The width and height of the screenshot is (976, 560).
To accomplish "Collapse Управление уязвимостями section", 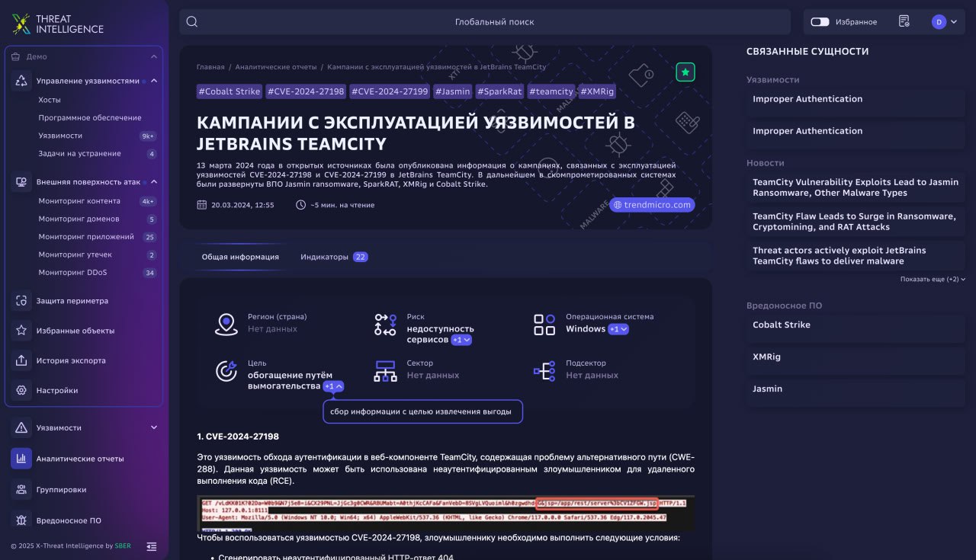I will tap(154, 81).
